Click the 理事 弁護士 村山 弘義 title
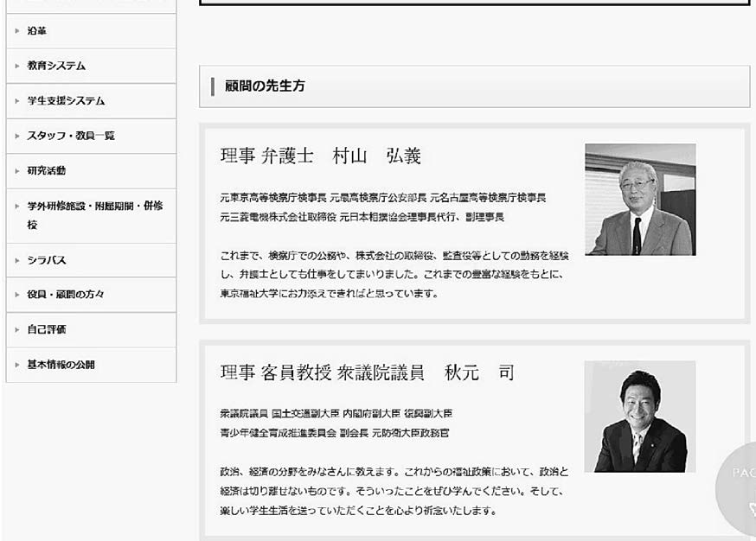This screenshot has height=541, width=756. click(320, 156)
